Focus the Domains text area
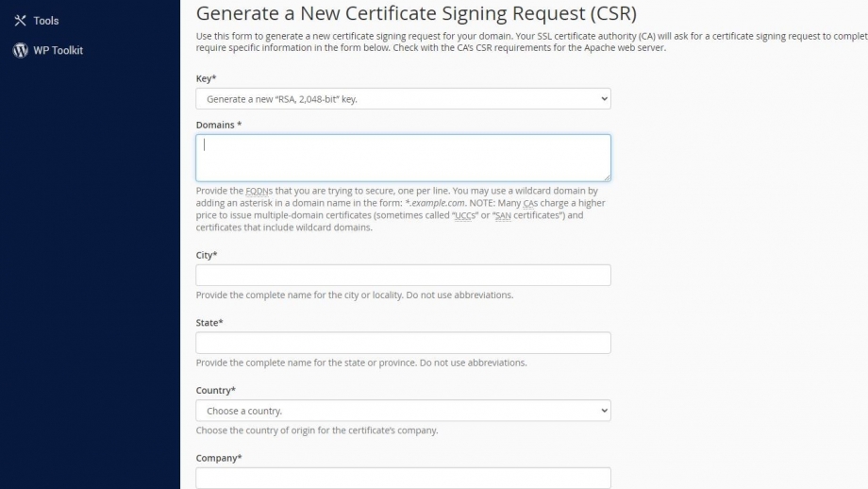Screen dimensions: 868x489 pyautogui.click(x=403, y=158)
